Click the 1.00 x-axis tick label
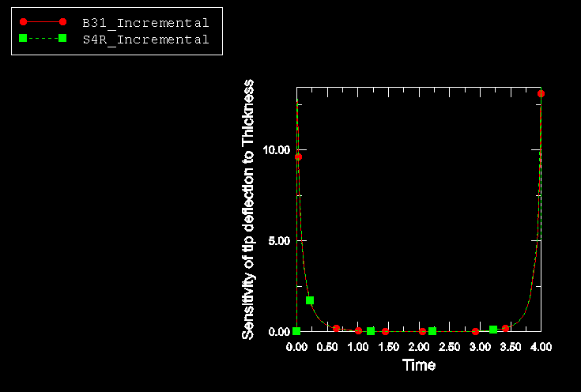The height and width of the screenshot is (392, 581). pos(358,347)
